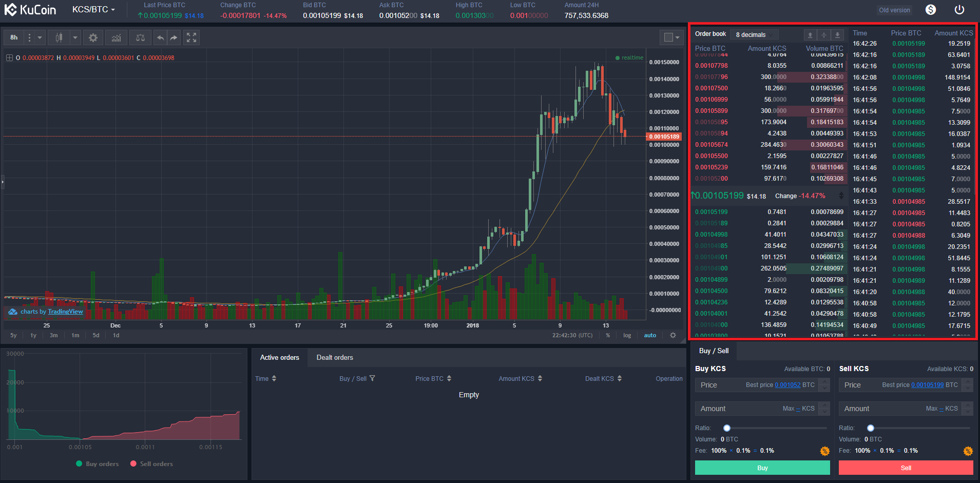Click the KuCoin logo
The height and width of the screenshot is (483, 980).
click(30, 10)
